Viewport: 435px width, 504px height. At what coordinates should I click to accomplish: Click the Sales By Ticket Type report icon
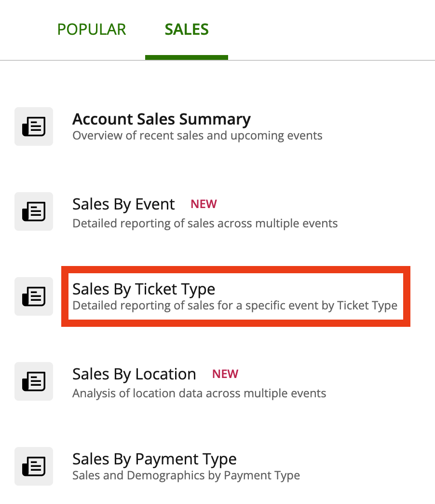click(33, 296)
